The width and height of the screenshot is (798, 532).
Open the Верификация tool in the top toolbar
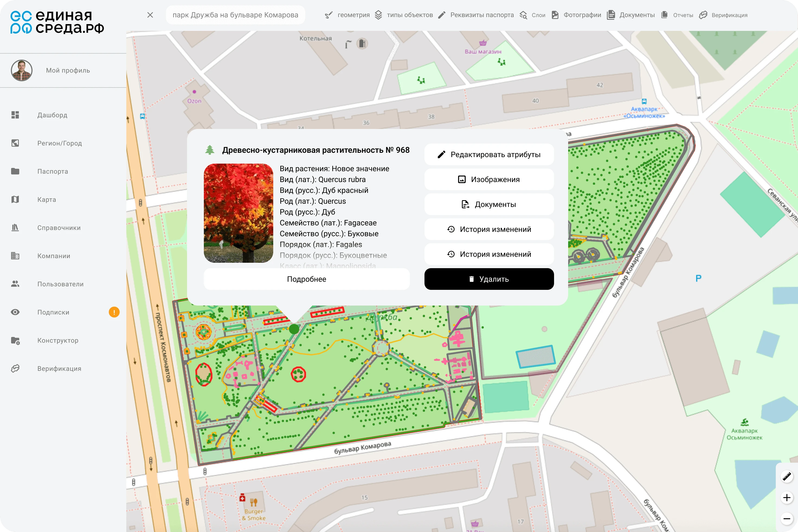(723, 15)
